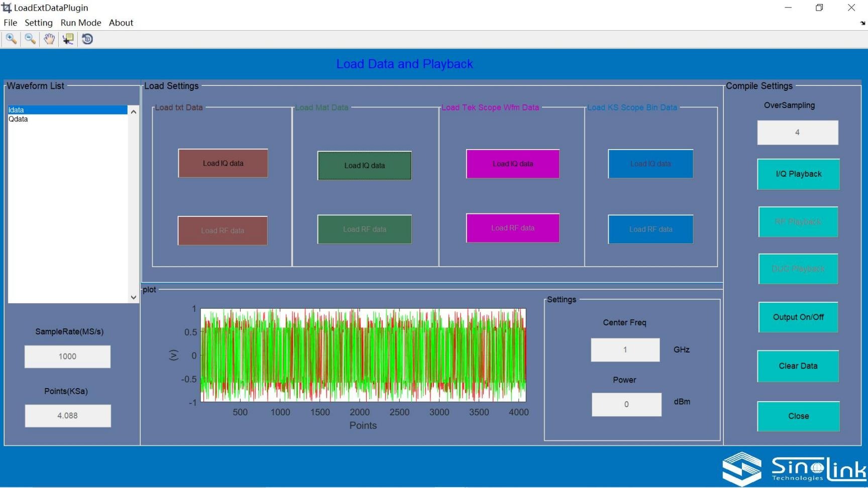Click the Clear Data button
The height and width of the screenshot is (488, 868).
[x=798, y=366]
